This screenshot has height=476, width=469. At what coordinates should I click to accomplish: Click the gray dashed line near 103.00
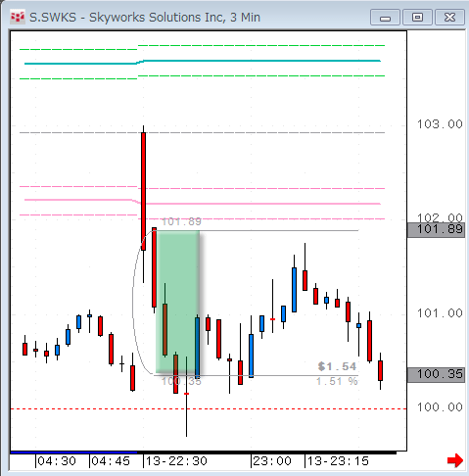coord(202,133)
